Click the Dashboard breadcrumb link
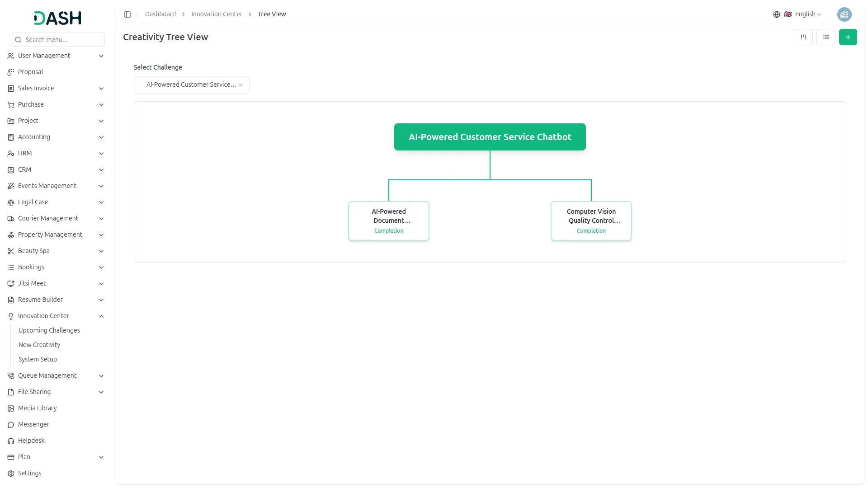 pyautogui.click(x=160, y=14)
